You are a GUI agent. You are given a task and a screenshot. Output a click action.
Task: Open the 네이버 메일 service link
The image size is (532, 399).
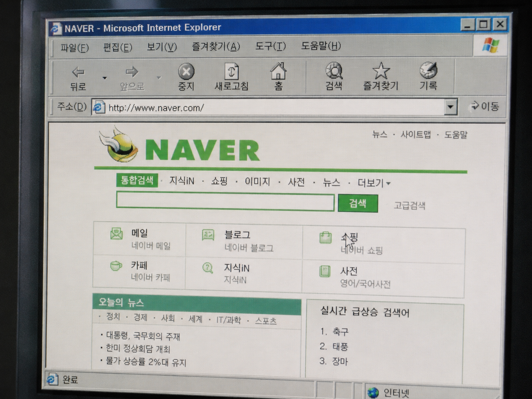[x=151, y=245]
